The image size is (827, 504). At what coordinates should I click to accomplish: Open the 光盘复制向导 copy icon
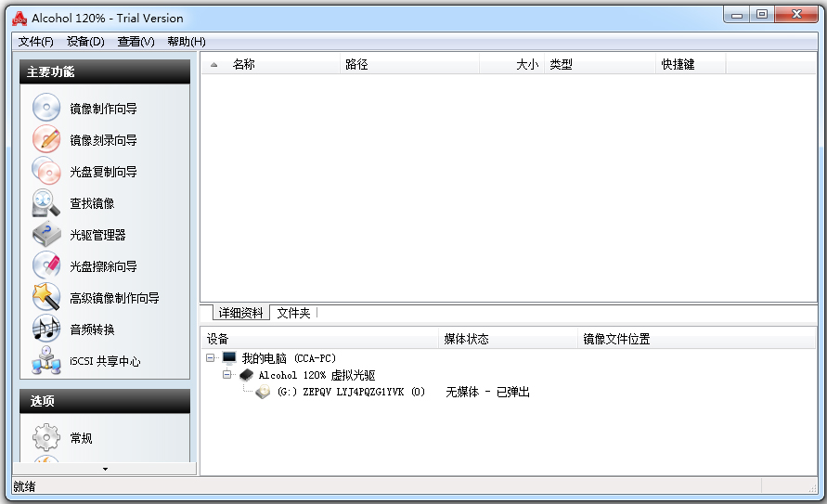coord(46,172)
